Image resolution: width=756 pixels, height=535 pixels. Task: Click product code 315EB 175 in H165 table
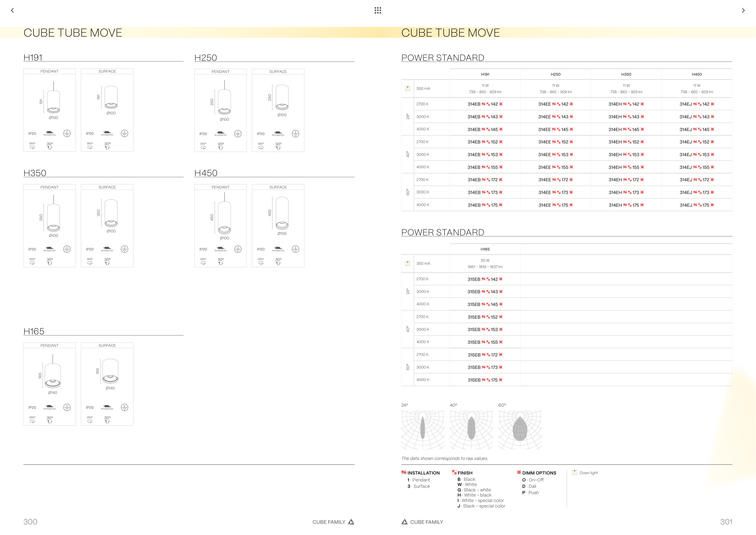coord(485,380)
